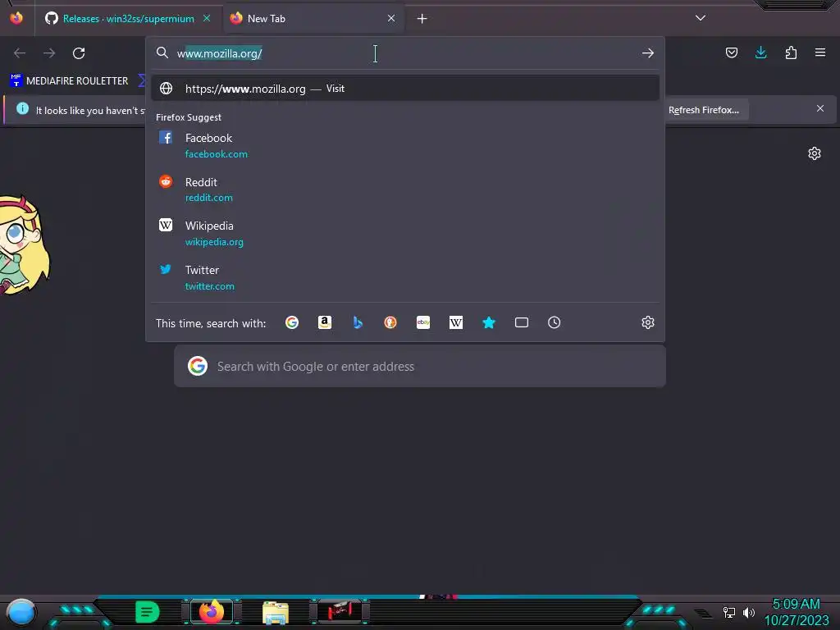Reload the current page

coord(79,53)
